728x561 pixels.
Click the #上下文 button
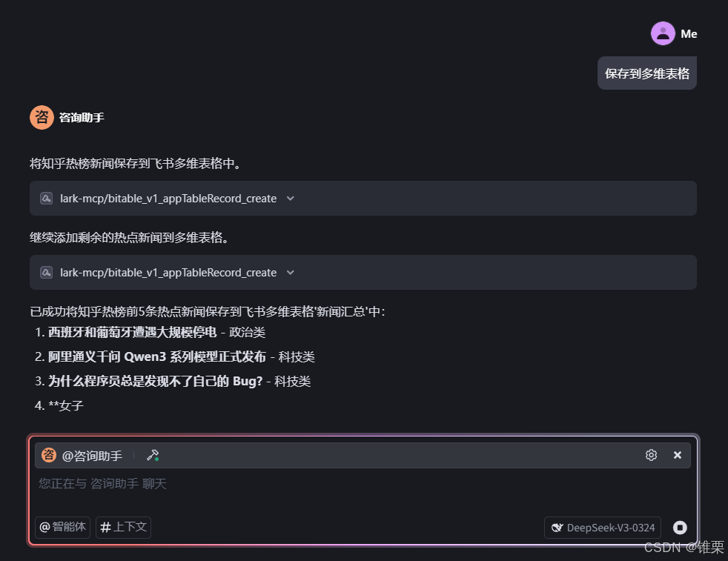(x=124, y=527)
